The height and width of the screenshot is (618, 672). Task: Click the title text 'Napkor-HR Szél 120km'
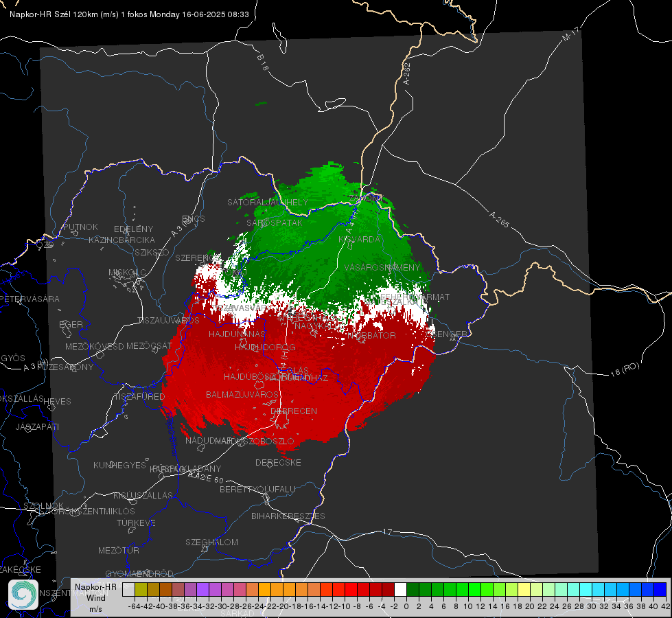pyautogui.click(x=54, y=14)
